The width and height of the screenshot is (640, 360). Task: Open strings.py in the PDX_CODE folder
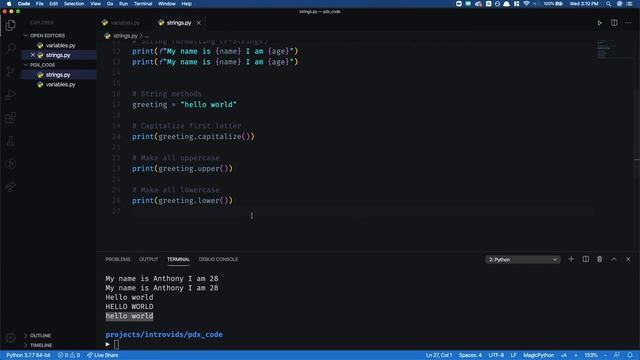(58, 75)
